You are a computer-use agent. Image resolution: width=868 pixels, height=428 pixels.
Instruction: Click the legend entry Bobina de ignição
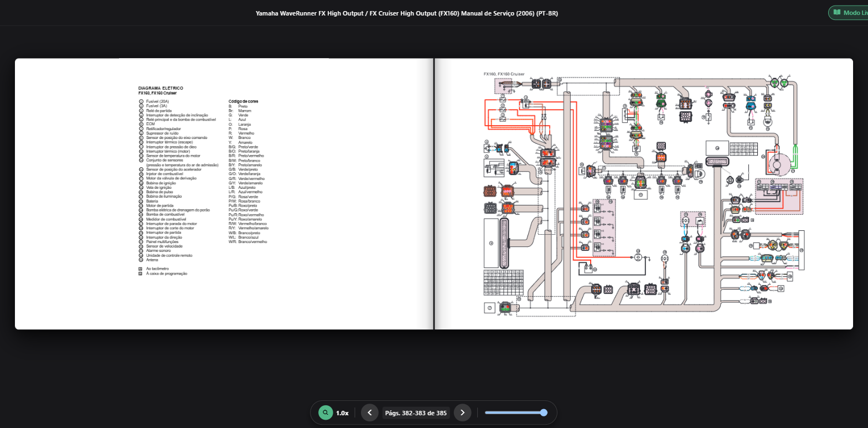tap(161, 183)
